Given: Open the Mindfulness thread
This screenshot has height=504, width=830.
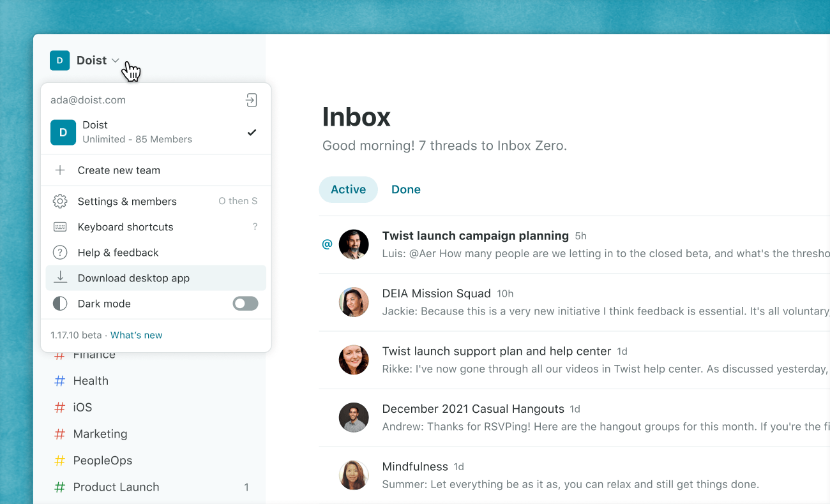Looking at the screenshot, I should click(574, 475).
